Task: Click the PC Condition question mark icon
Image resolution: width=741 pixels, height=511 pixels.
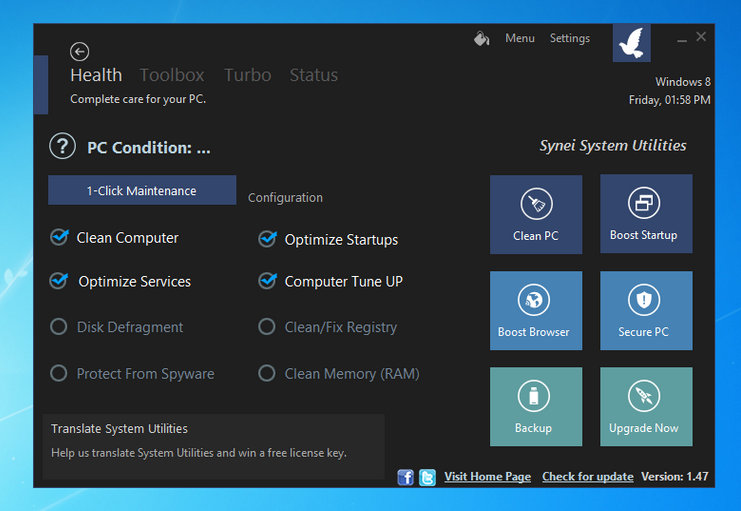Action: pos(62,146)
